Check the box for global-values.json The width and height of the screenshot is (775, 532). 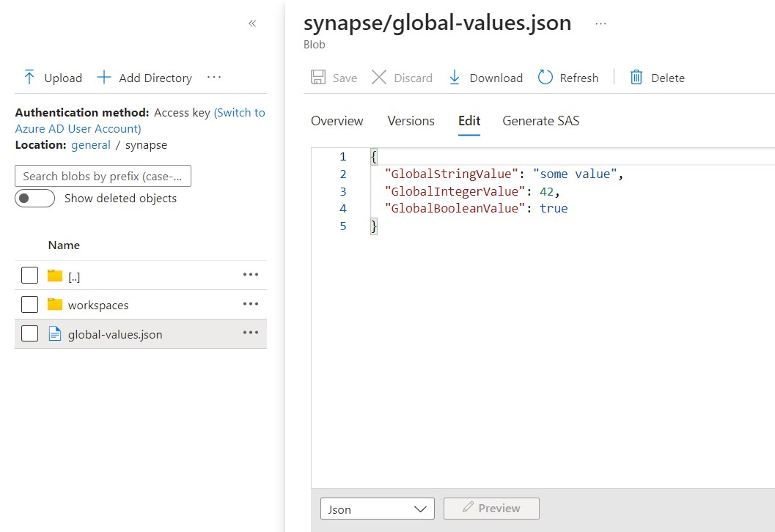[29, 333]
